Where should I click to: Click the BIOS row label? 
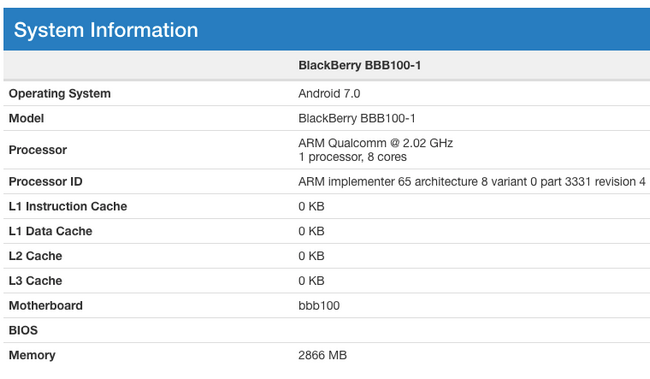[23, 330]
